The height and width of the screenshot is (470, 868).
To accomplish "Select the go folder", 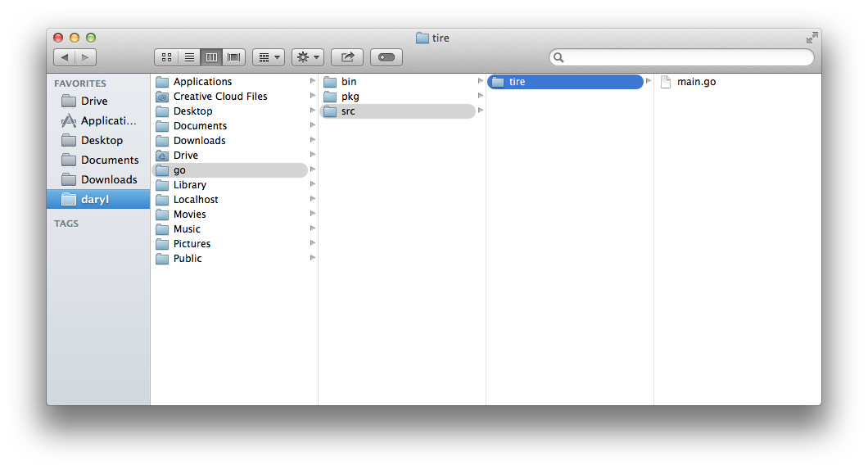I will coord(230,170).
